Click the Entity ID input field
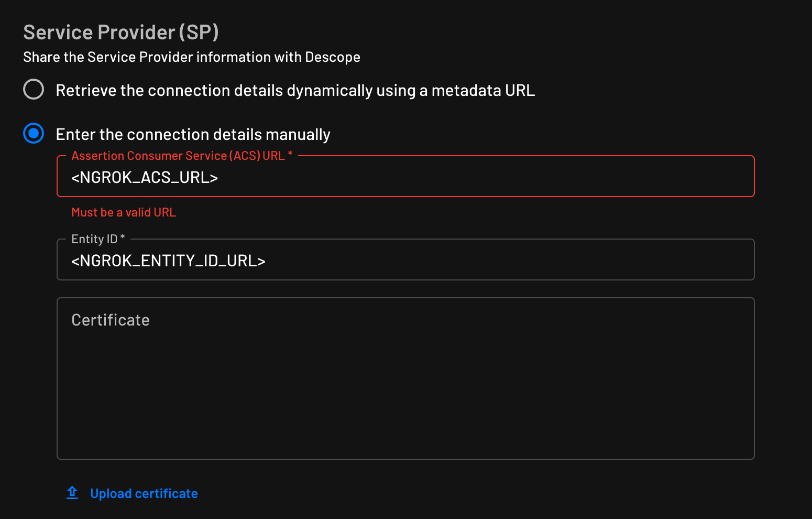Image resolution: width=812 pixels, height=519 pixels. pos(367,260)
